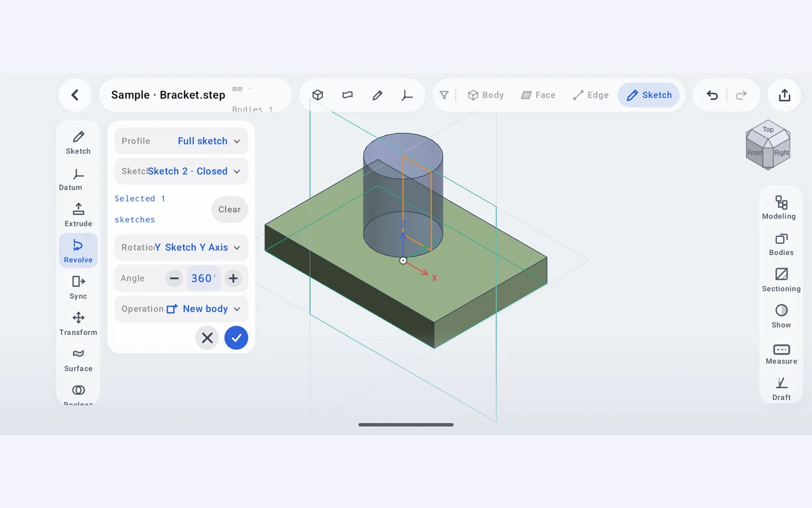Select the Sketch tool in left sidebar

tap(78, 143)
